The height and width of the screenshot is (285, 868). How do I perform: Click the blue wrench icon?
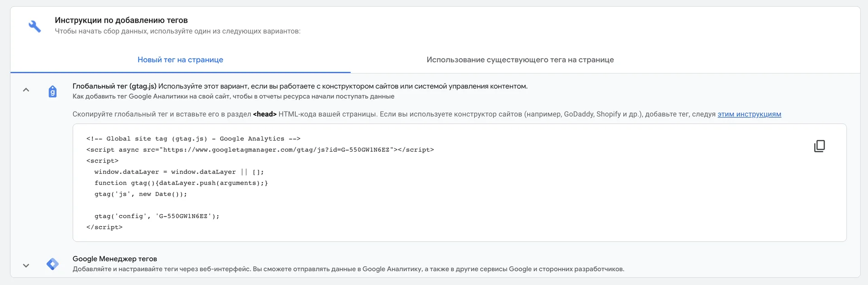(35, 26)
